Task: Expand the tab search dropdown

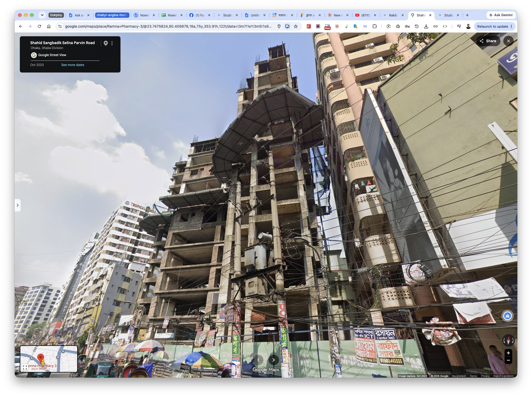Action: (42, 15)
